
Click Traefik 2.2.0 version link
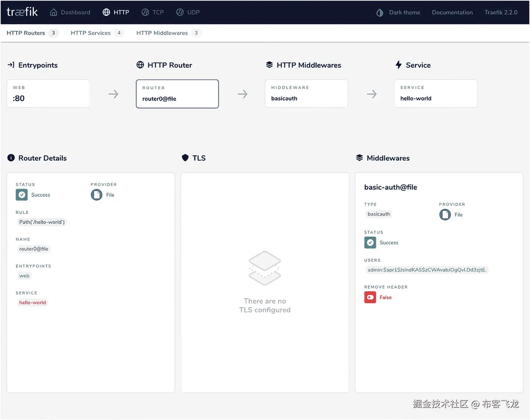coord(501,12)
